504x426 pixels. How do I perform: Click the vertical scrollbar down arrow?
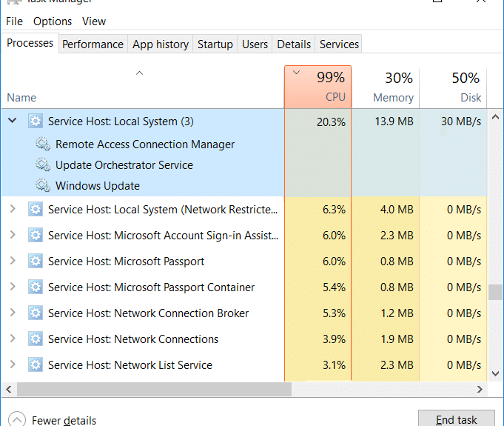coord(496,374)
